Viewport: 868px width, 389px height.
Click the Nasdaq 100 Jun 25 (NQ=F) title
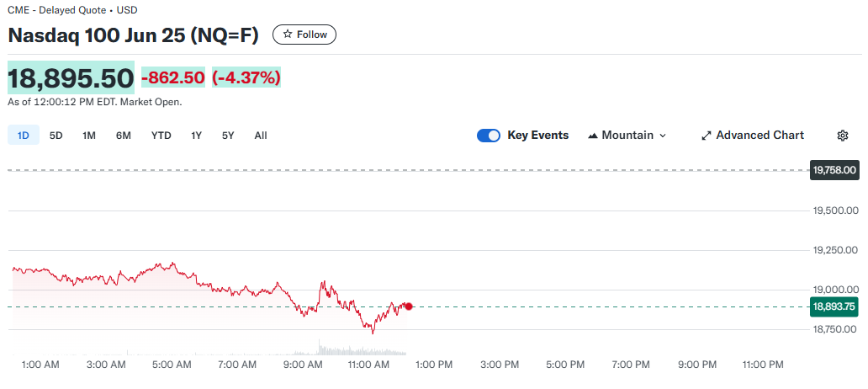pyautogui.click(x=134, y=35)
